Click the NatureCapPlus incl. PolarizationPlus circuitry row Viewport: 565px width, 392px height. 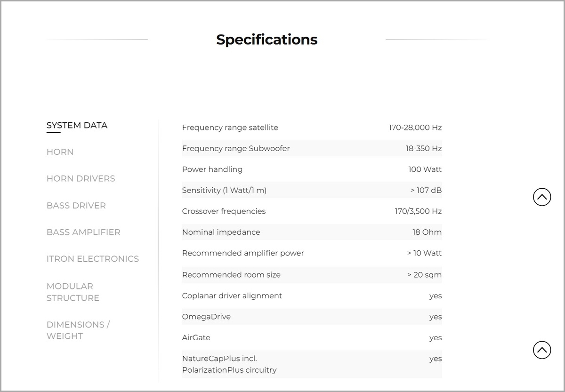tap(312, 364)
